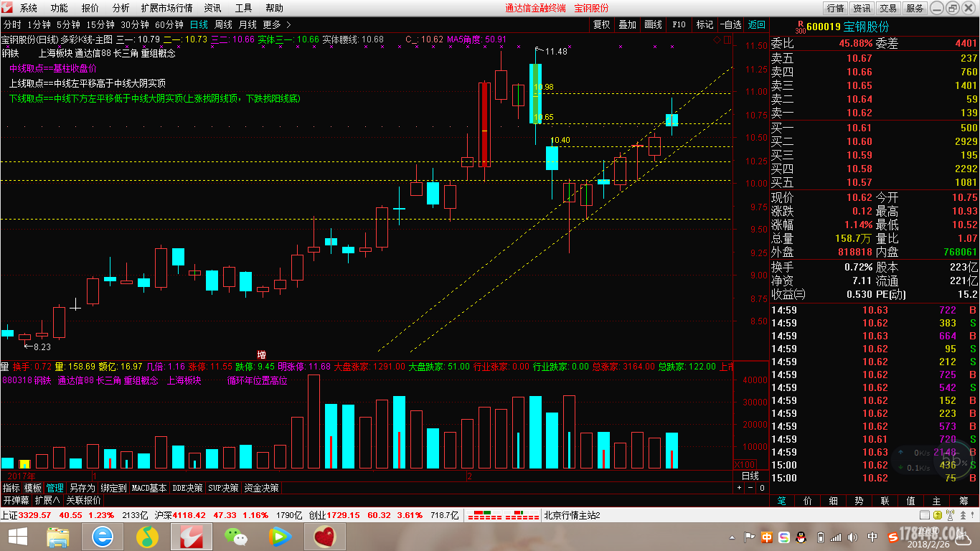This screenshot has height=551, width=980.
Task: Select the 管理 tab
Action: 55,488
